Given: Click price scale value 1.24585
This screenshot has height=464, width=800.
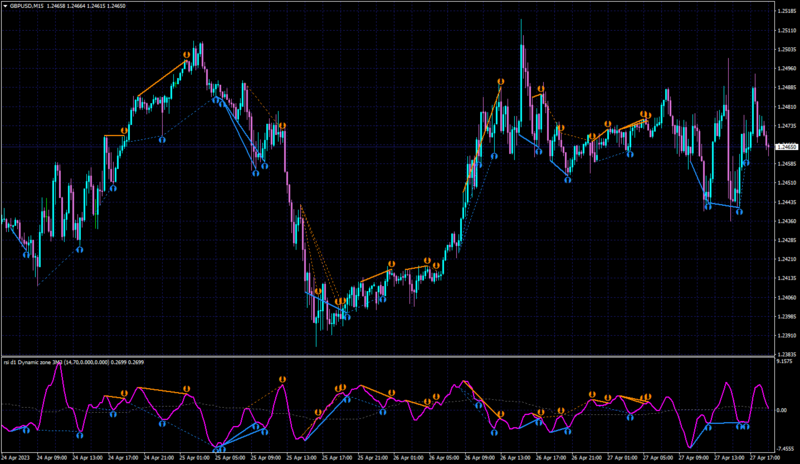Looking at the screenshot, I should tap(786, 164).
